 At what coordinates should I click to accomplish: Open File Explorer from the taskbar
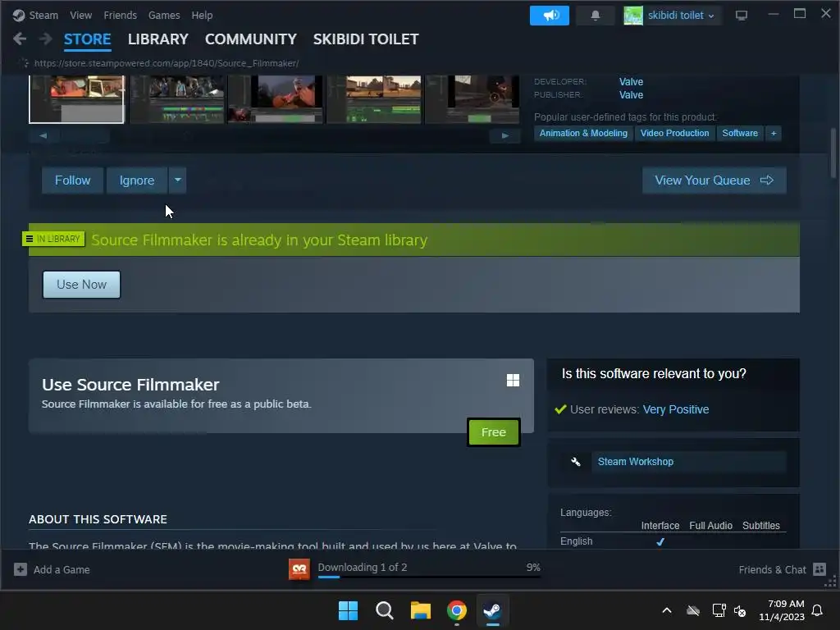421,610
